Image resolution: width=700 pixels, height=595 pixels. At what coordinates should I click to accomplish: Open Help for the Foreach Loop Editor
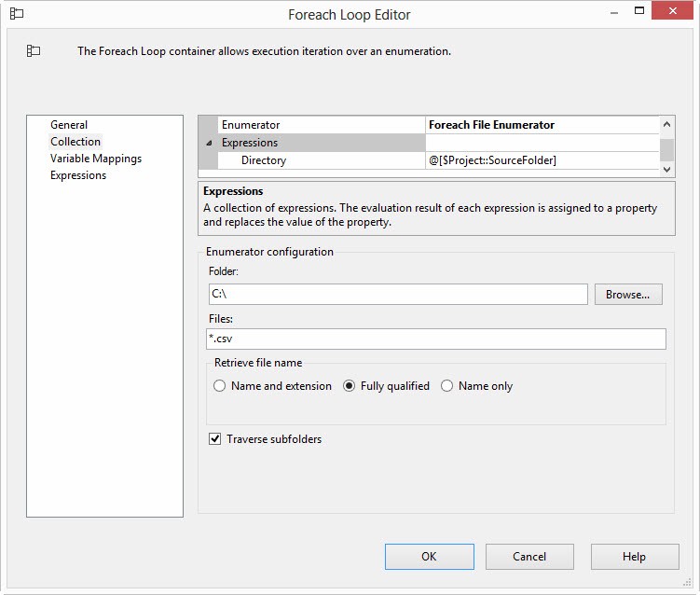tap(634, 557)
